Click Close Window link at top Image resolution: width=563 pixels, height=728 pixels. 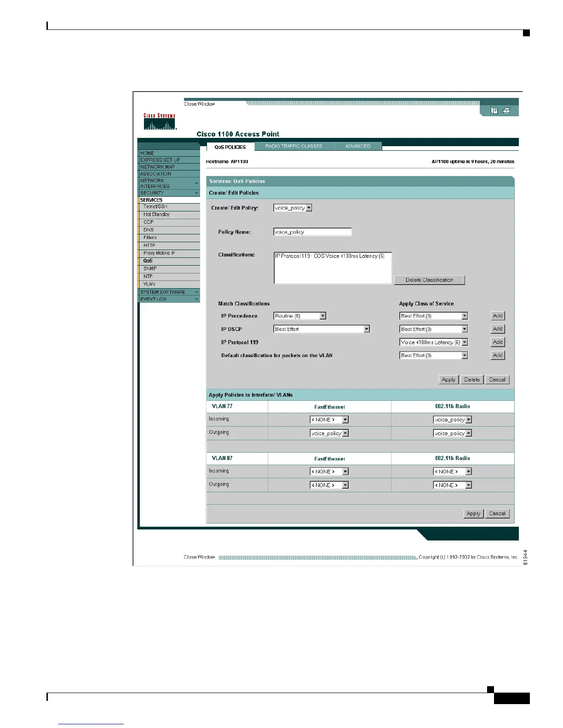[199, 104]
